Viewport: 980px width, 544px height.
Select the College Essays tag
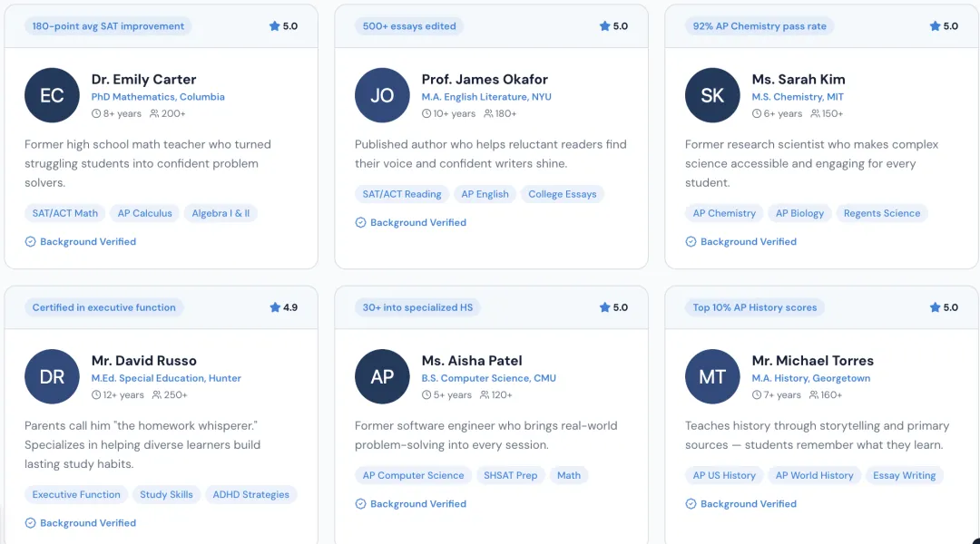(x=563, y=194)
